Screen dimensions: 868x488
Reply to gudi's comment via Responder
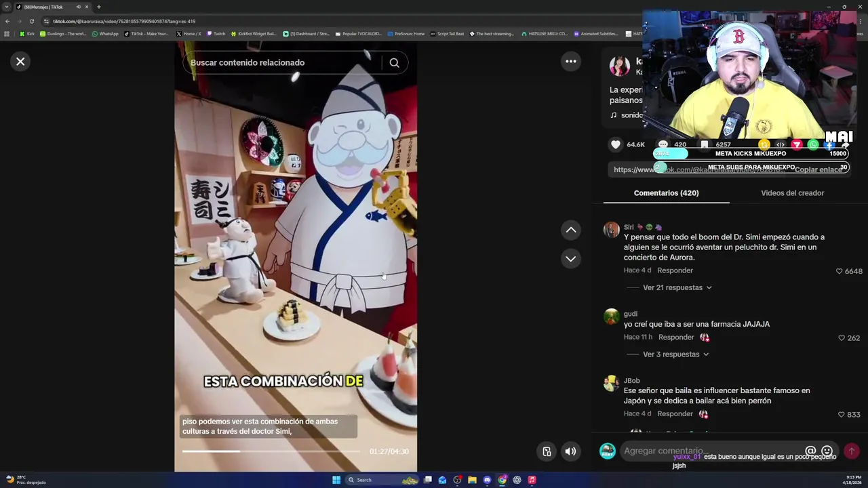click(x=676, y=338)
